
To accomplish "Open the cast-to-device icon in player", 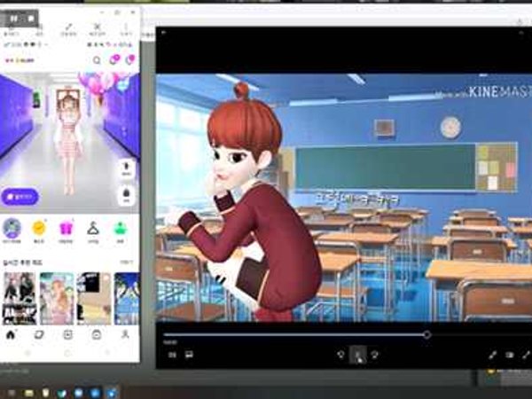I will tap(189, 355).
